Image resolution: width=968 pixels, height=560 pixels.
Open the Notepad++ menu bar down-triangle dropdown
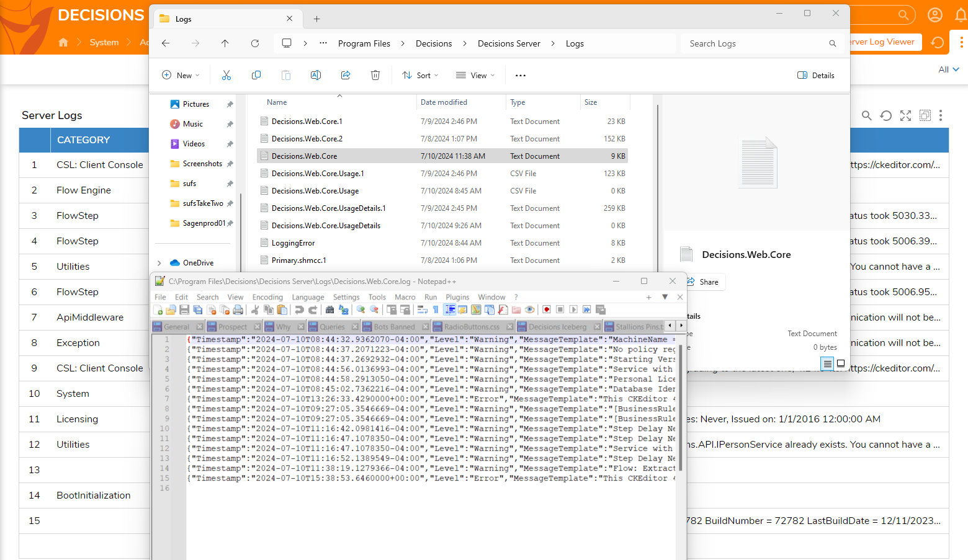click(665, 297)
